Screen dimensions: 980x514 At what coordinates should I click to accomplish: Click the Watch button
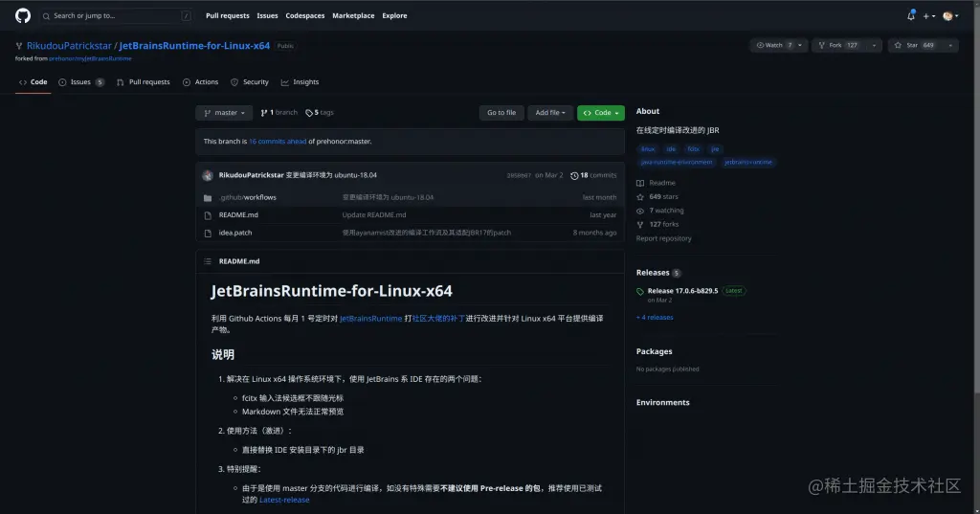(x=773, y=45)
